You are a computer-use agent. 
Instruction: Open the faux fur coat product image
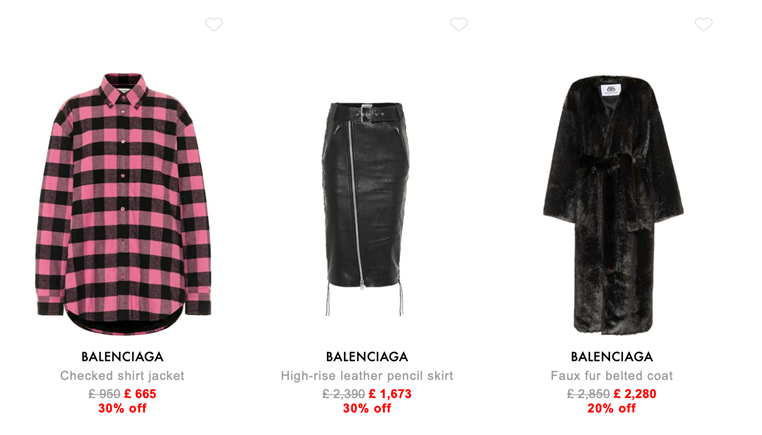(613, 204)
